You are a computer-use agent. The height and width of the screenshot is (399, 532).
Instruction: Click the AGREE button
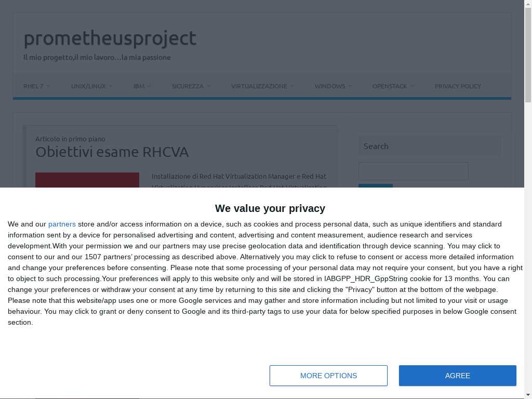pos(457,376)
